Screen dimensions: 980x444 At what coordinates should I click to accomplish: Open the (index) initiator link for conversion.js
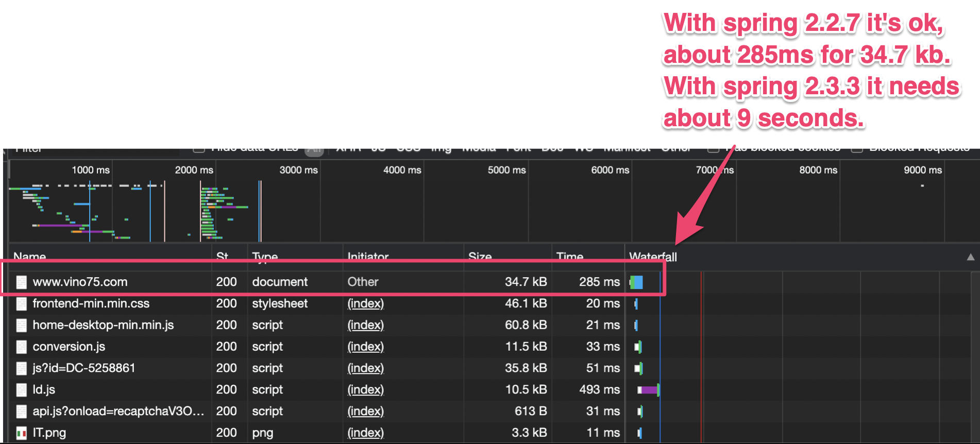[x=365, y=347]
